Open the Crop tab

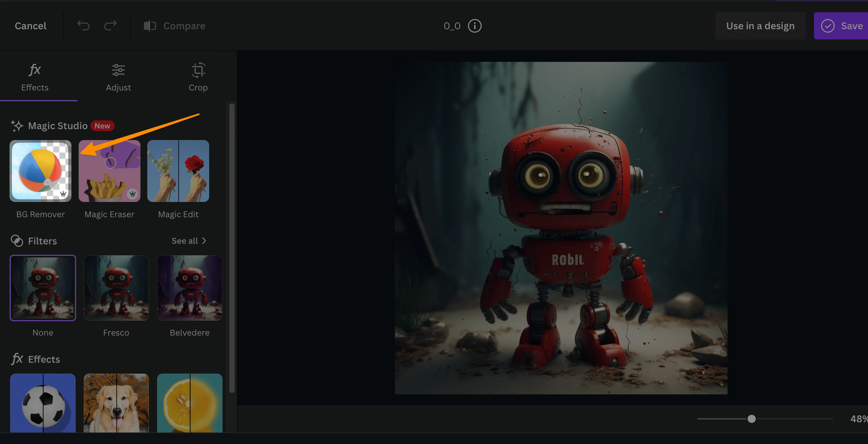(x=198, y=78)
